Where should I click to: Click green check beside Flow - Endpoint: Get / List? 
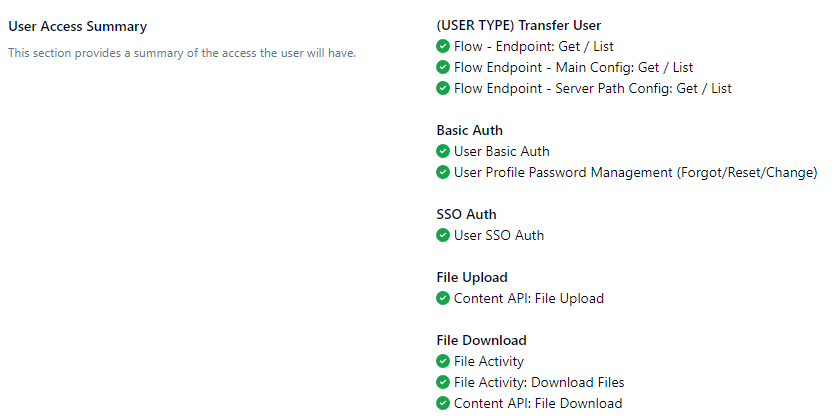[x=443, y=47]
